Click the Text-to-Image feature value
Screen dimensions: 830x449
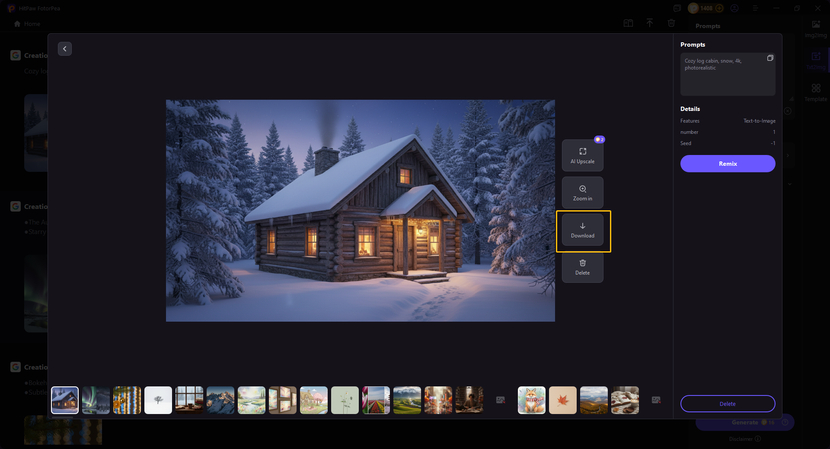point(759,121)
